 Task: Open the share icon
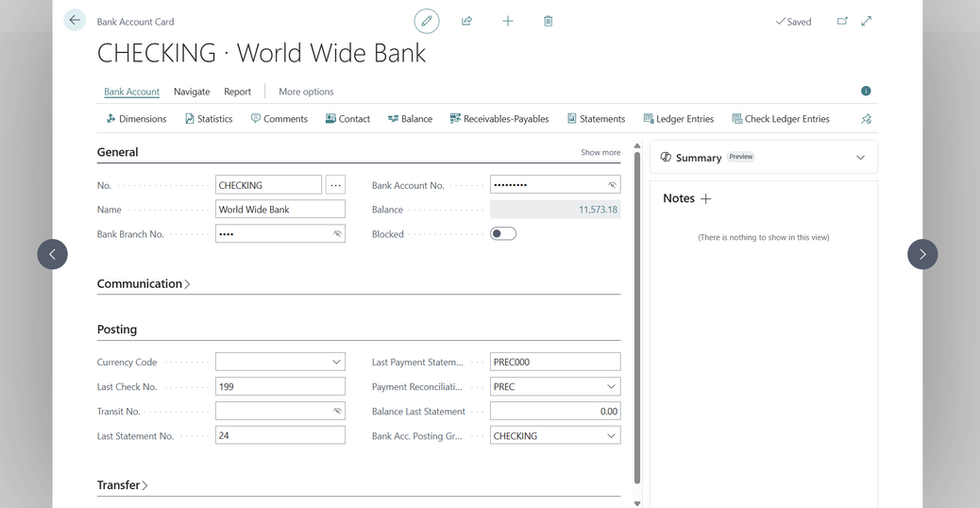coord(467,21)
